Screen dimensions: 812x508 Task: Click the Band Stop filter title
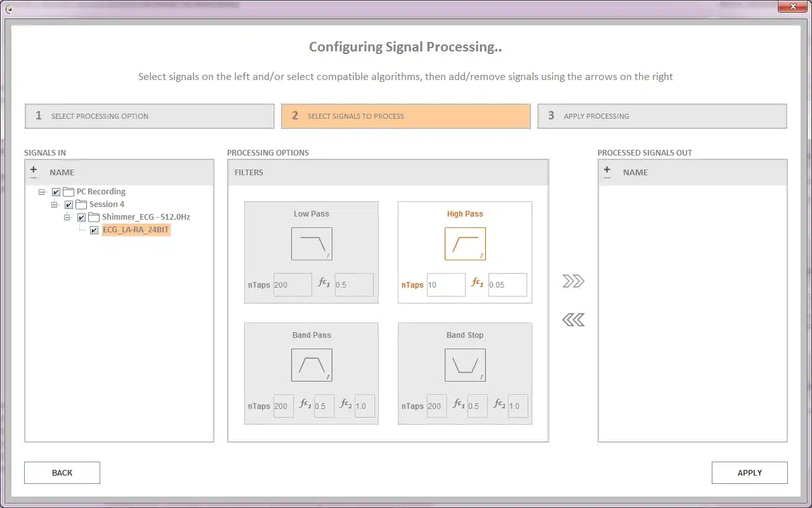(x=465, y=335)
